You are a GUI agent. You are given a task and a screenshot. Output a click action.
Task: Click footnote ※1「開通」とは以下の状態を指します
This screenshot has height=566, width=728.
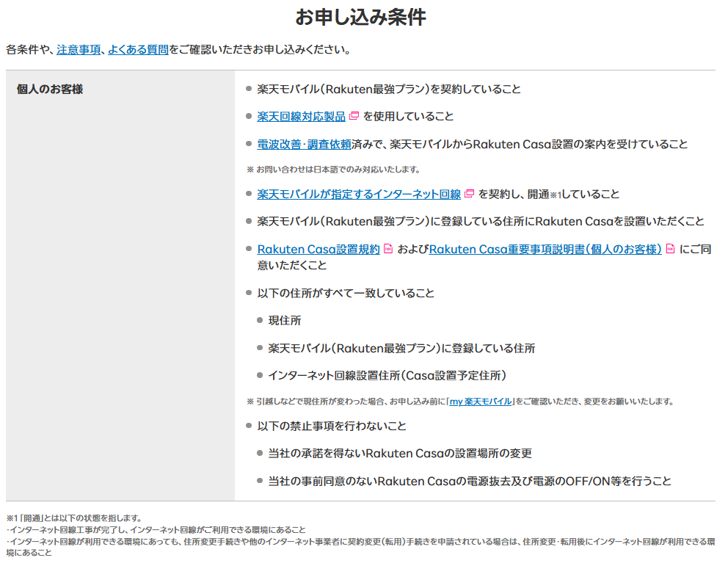coord(74,518)
